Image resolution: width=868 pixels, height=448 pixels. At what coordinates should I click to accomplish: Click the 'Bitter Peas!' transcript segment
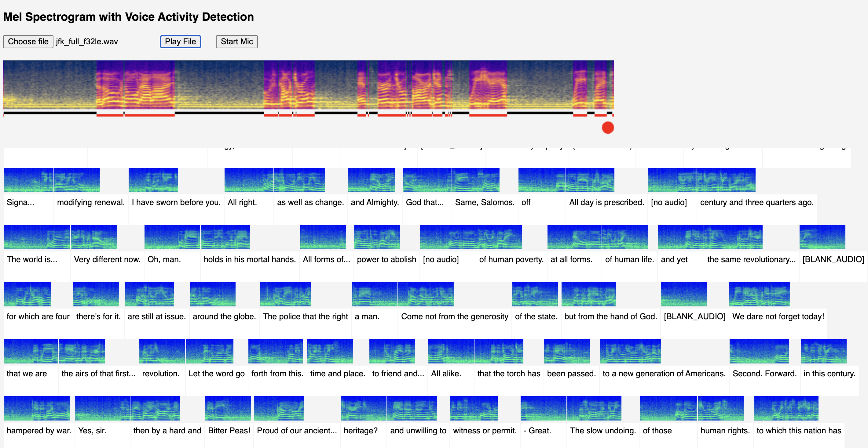(229, 431)
